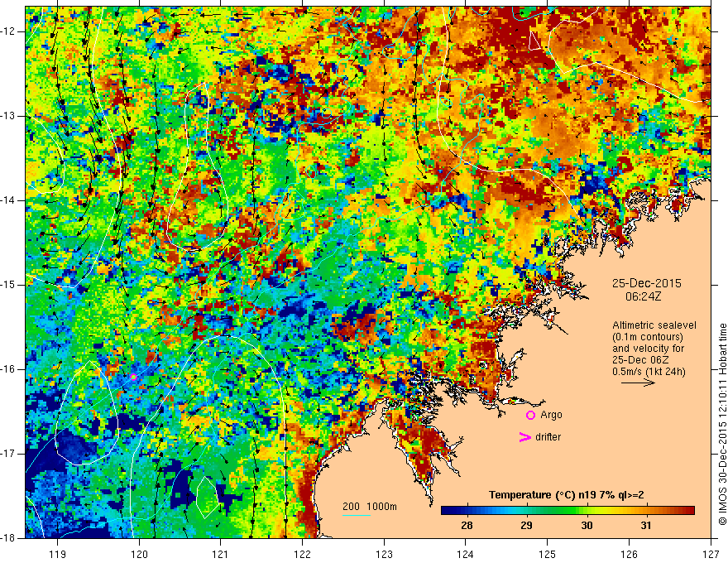Click the latitude axis label -14

pos(8,200)
